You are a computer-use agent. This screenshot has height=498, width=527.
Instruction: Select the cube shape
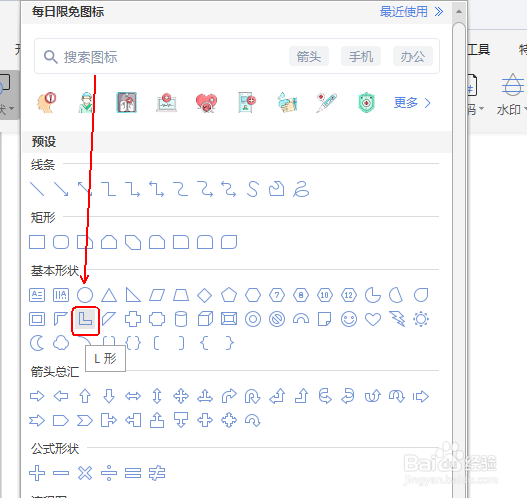(x=205, y=319)
